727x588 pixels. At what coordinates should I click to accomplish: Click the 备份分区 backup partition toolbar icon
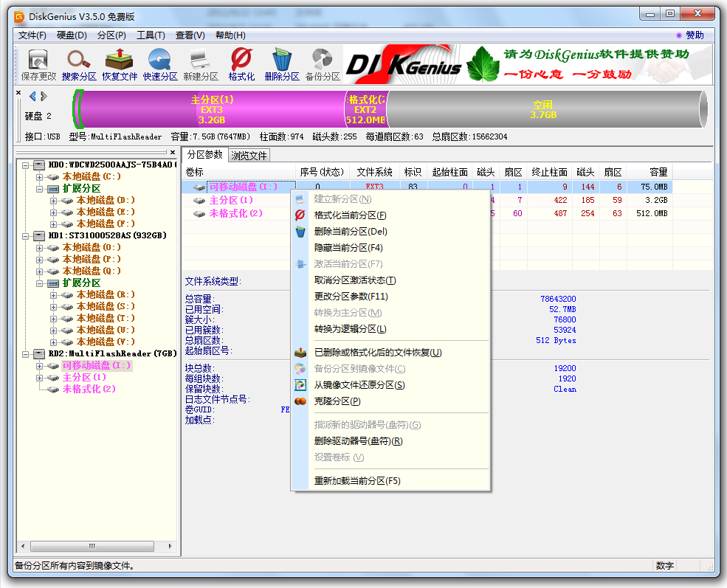323,64
